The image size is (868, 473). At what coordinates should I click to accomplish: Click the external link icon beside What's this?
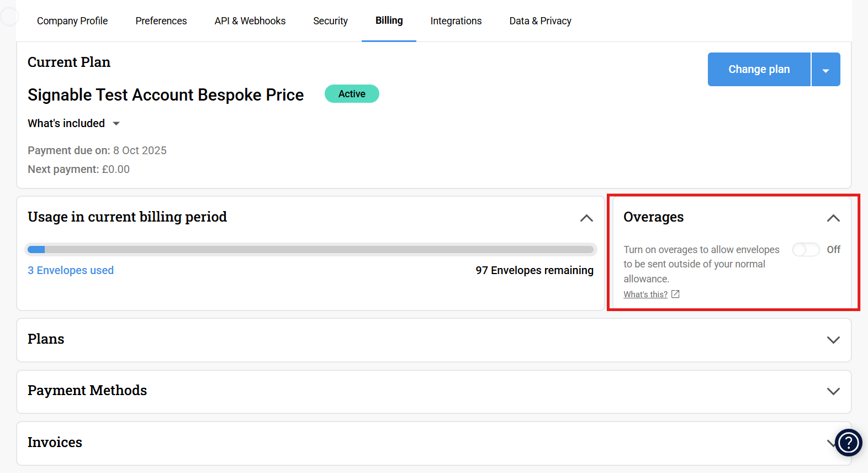[x=675, y=294]
